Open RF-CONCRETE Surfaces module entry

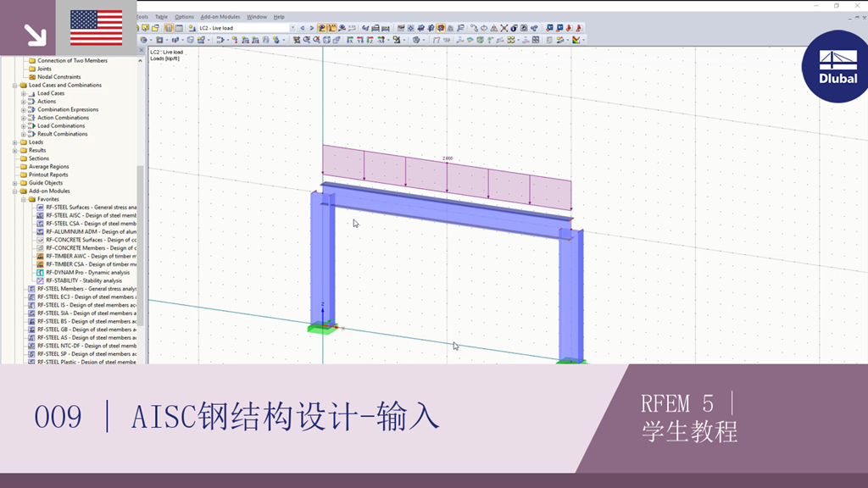point(86,240)
